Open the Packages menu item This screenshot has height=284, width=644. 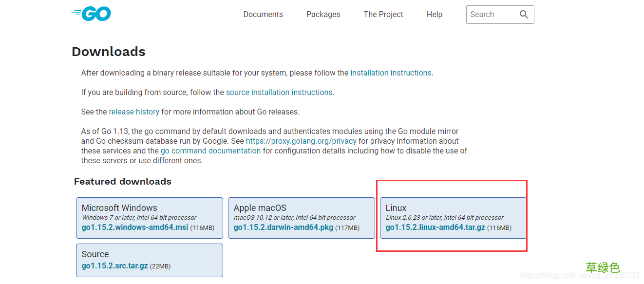[x=323, y=15]
